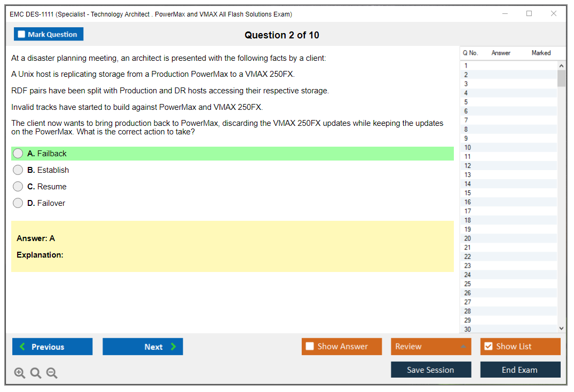Select answer A. Failback
574x392 pixels.
click(x=18, y=154)
